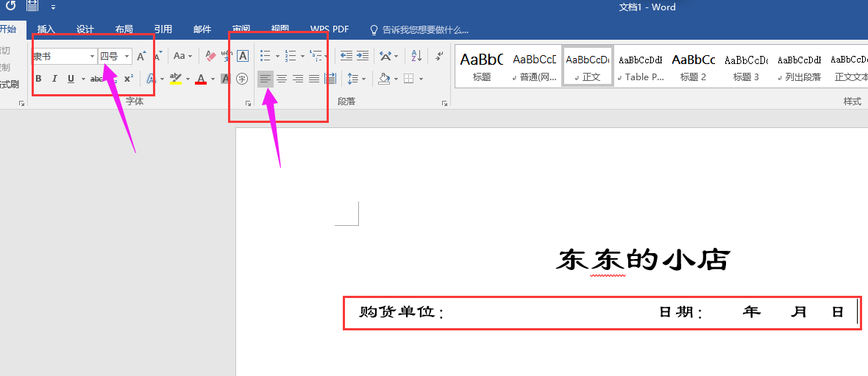Click the paragraph shading paint bucket icon
Screen dimensions: 868x376
click(384, 79)
